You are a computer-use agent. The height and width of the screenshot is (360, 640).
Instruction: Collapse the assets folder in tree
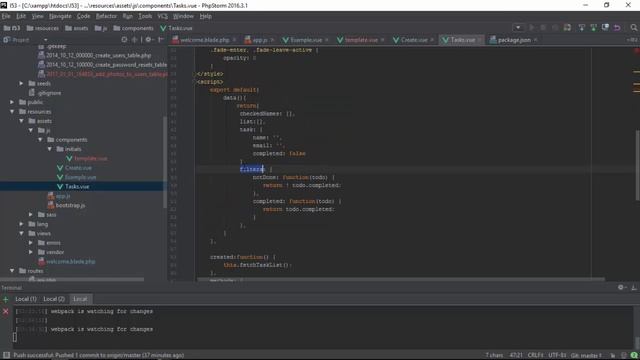21,121
